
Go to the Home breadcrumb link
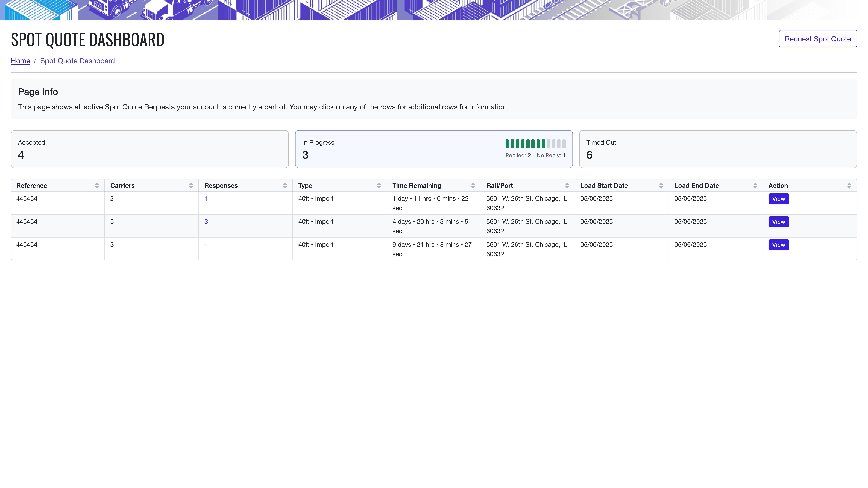(21, 61)
